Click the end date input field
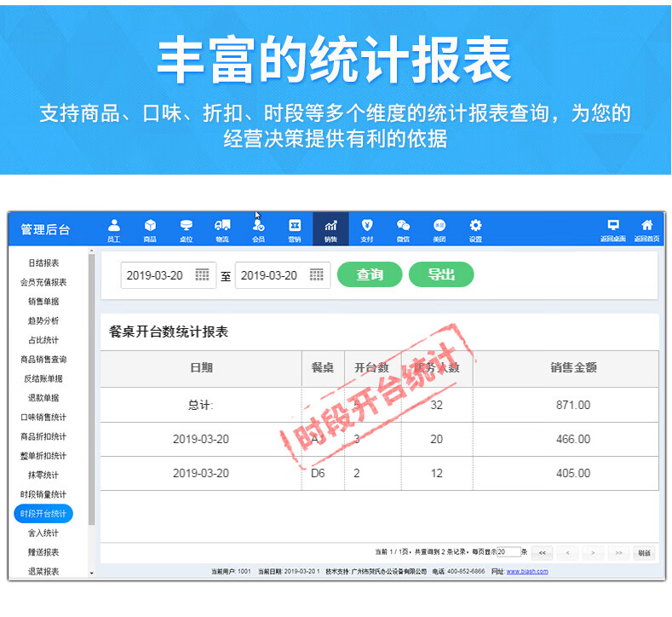 point(283,275)
